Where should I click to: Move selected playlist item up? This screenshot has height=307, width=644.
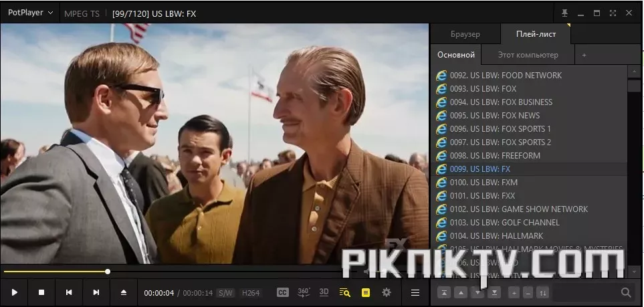coord(461,292)
